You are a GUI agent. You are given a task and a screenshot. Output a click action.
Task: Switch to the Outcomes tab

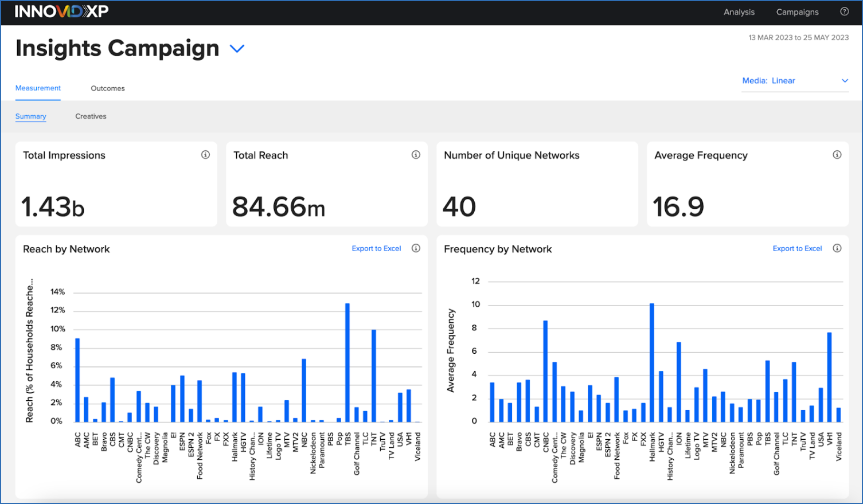(107, 88)
